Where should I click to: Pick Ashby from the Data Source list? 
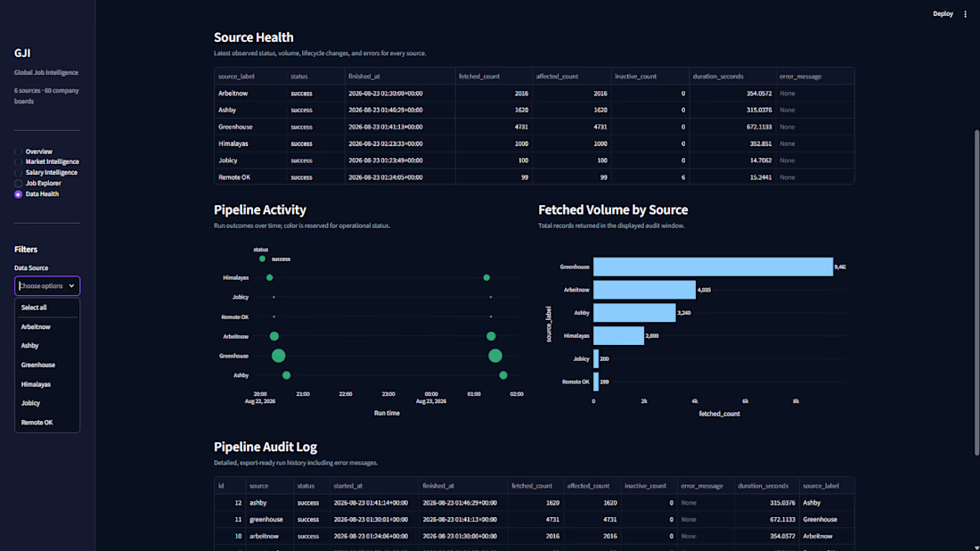point(47,346)
